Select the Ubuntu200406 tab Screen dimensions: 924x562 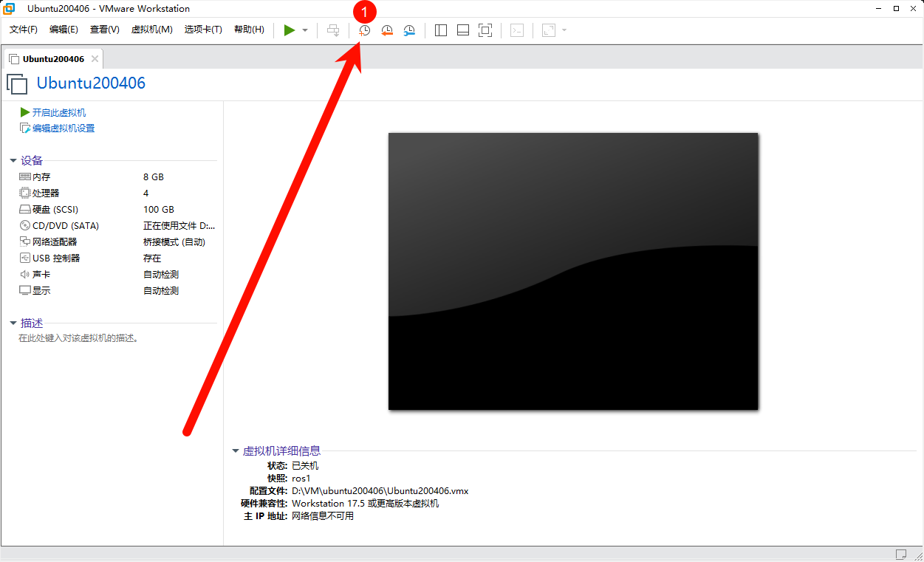tap(53, 59)
